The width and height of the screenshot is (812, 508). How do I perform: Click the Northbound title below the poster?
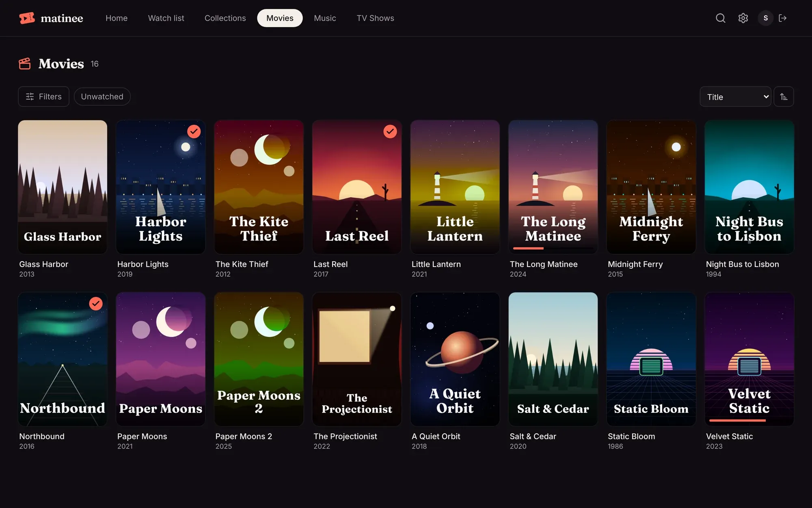(x=42, y=436)
